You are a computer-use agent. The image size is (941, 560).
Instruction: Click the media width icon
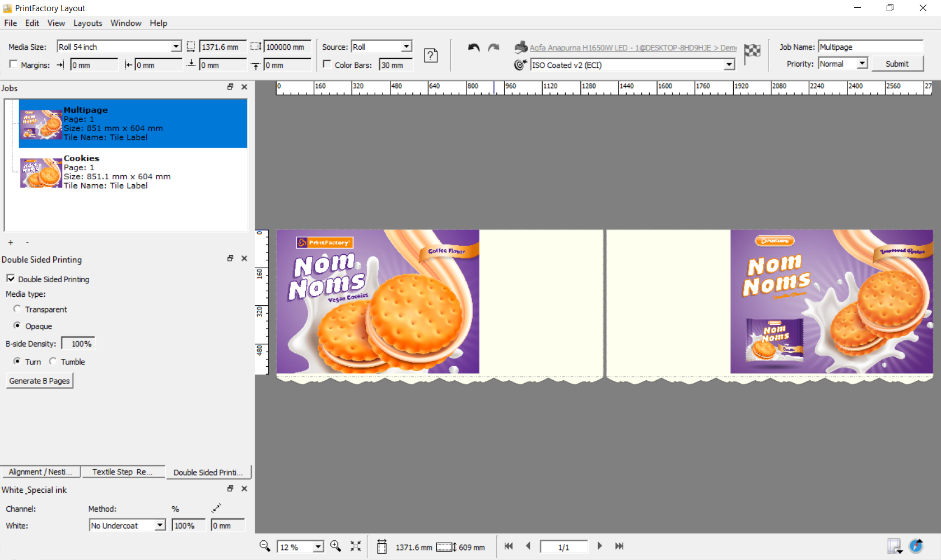click(190, 47)
